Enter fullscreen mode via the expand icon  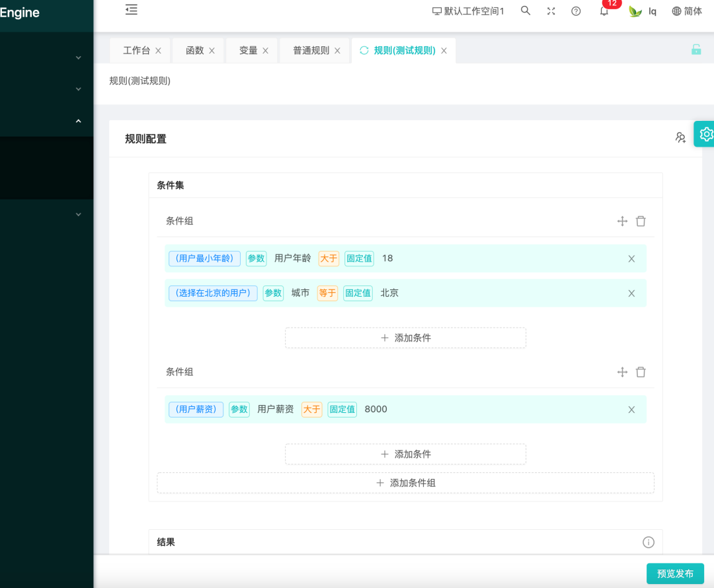pyautogui.click(x=551, y=11)
